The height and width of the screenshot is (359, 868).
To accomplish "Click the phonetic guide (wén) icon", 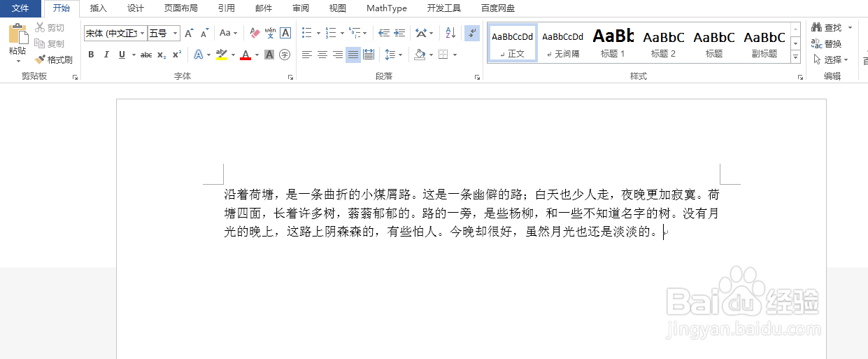I will [x=270, y=33].
